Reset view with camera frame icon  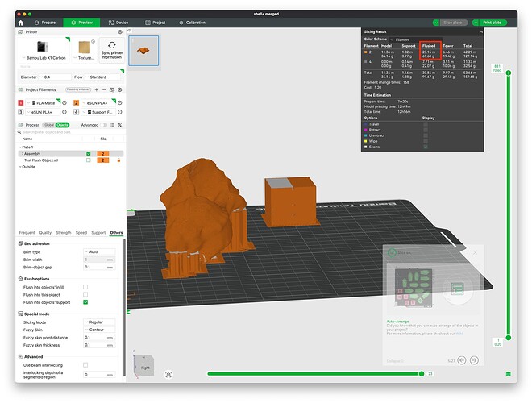(x=168, y=374)
